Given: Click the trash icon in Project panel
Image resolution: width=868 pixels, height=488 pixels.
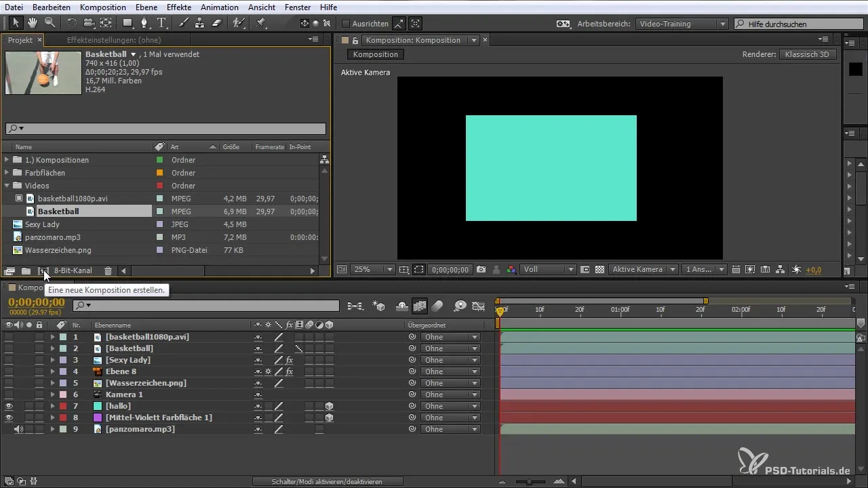Looking at the screenshot, I should click(108, 271).
